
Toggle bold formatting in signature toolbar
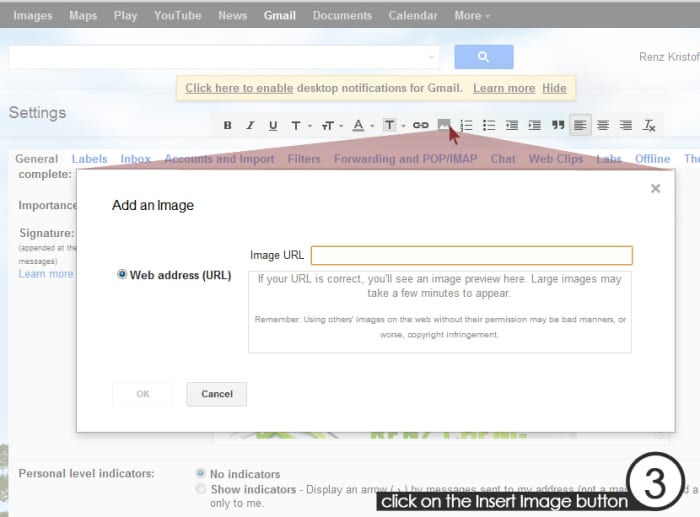[x=227, y=125]
